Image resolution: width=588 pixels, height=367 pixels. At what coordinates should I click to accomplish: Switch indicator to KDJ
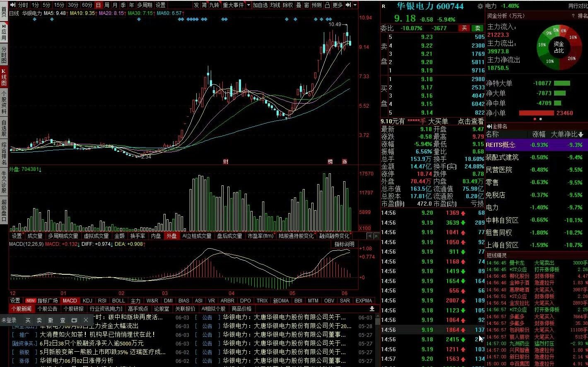pos(87,301)
